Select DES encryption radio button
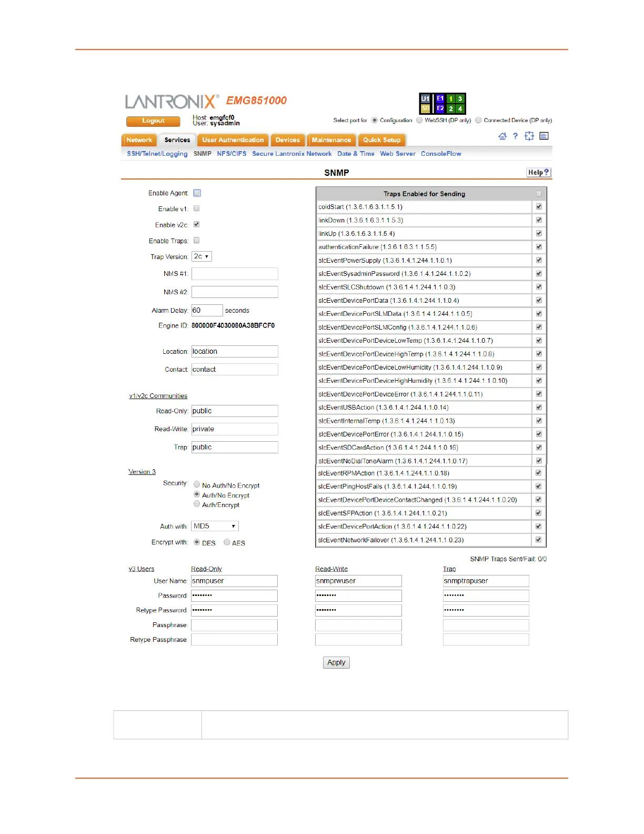 coord(197,542)
